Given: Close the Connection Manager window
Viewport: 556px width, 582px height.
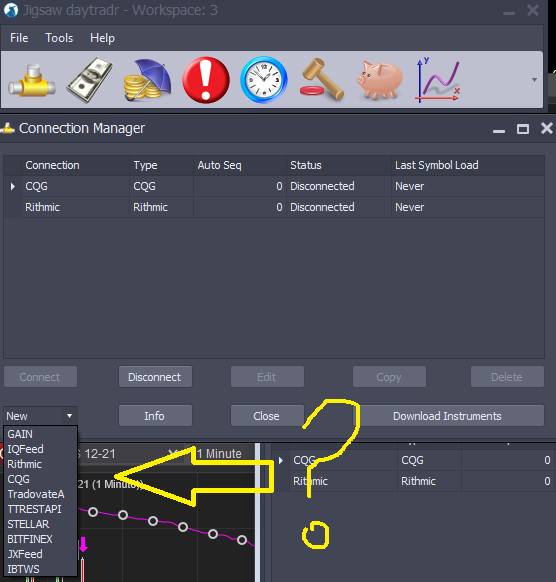Looking at the screenshot, I should click(547, 128).
